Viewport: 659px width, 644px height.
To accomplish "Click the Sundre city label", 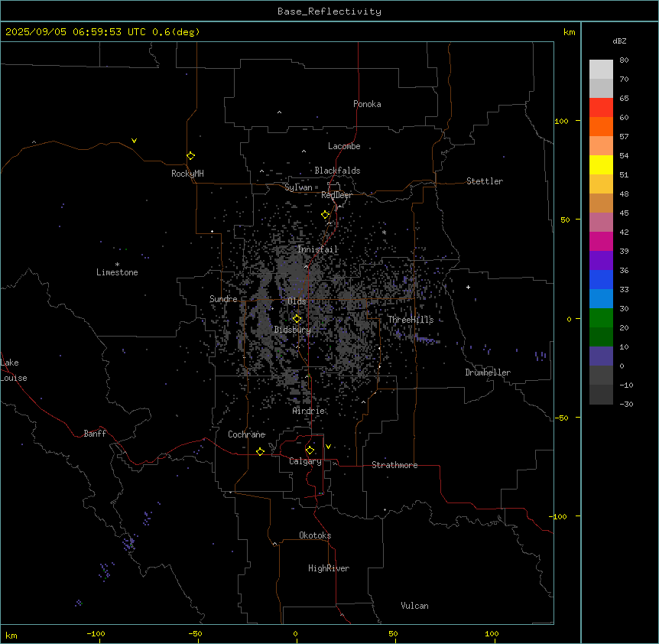I will (x=223, y=299).
